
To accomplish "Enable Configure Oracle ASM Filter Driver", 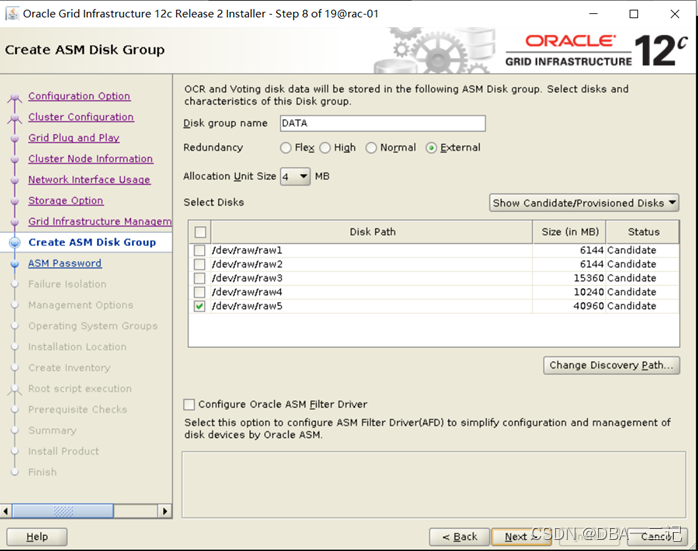I will 189,404.
